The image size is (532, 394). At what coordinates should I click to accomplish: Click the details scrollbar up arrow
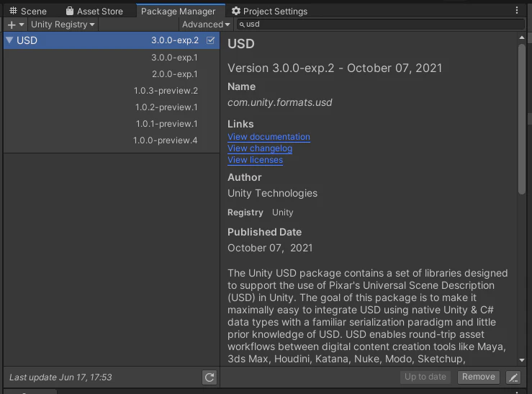coord(522,37)
